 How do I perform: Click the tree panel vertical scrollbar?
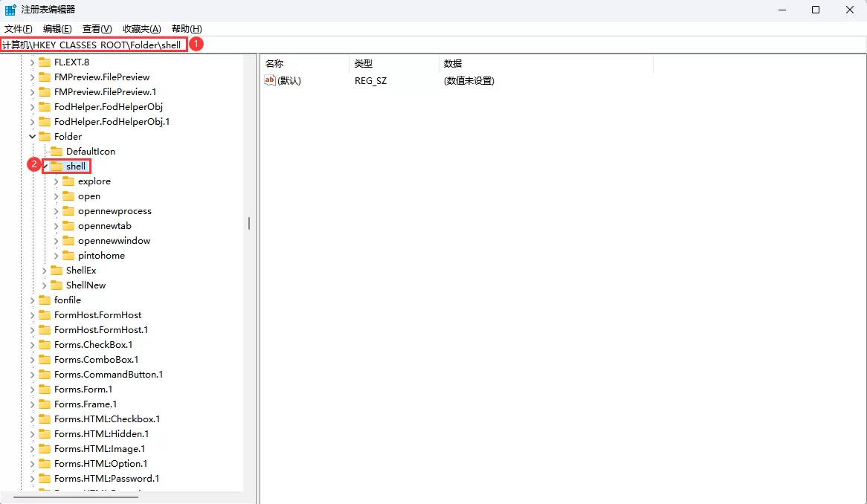tap(248, 223)
